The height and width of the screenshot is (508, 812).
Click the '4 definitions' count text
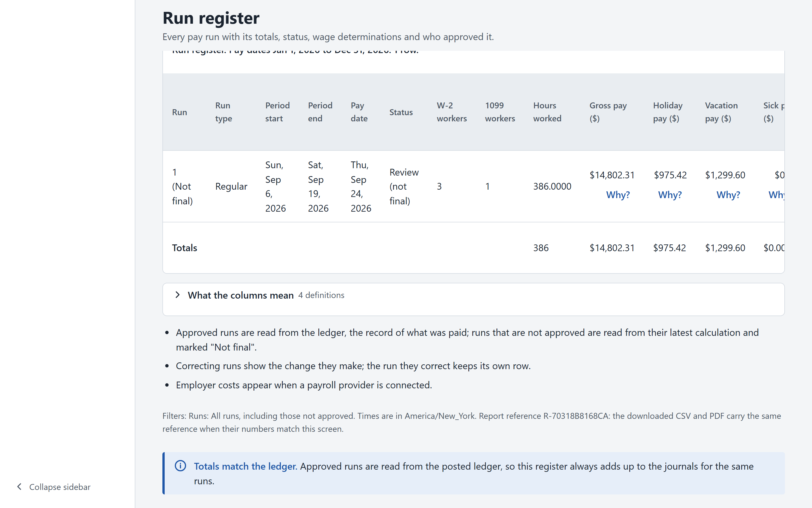[321, 295]
